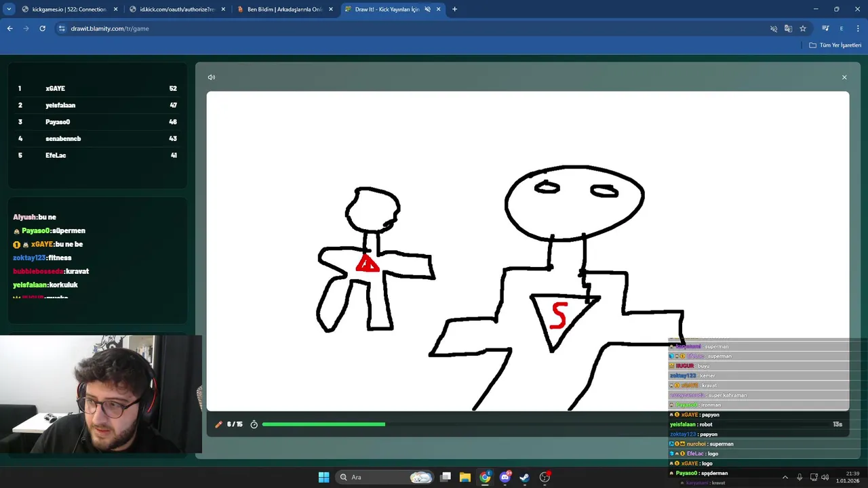Close the Draw It! tab
The height and width of the screenshot is (488, 868).
(x=439, y=9)
